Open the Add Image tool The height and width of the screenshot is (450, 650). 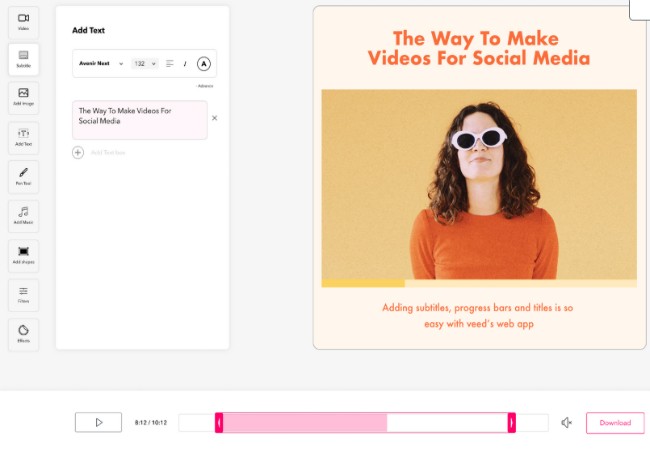23,97
